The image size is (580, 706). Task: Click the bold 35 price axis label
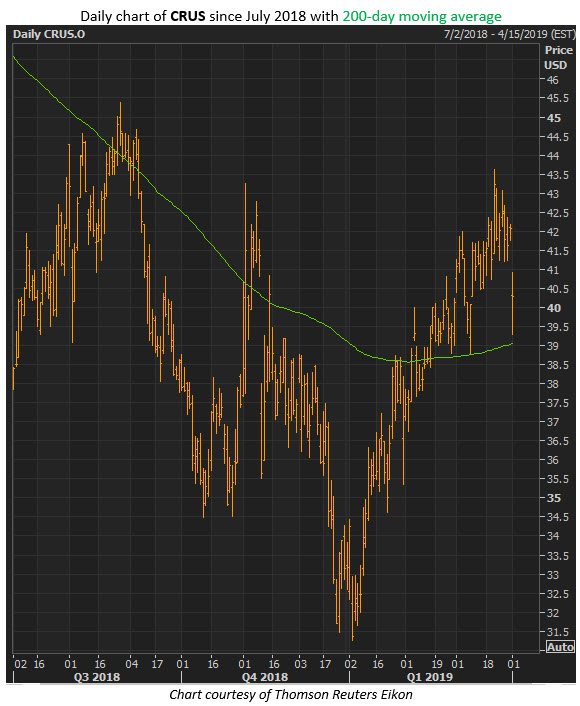tap(553, 498)
